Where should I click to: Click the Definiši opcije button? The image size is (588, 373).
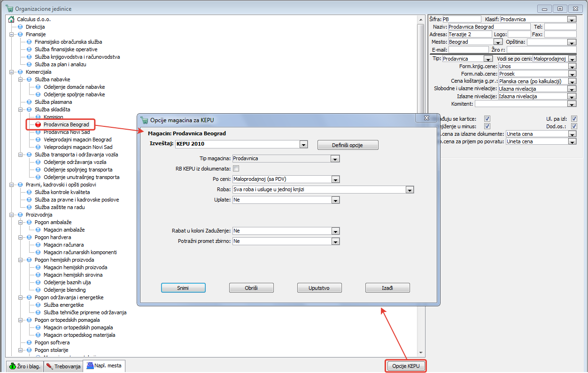348,145
